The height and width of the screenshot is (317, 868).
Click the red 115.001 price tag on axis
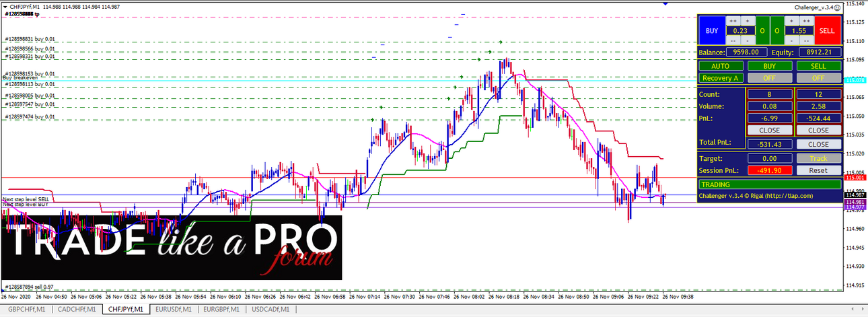(x=855, y=178)
